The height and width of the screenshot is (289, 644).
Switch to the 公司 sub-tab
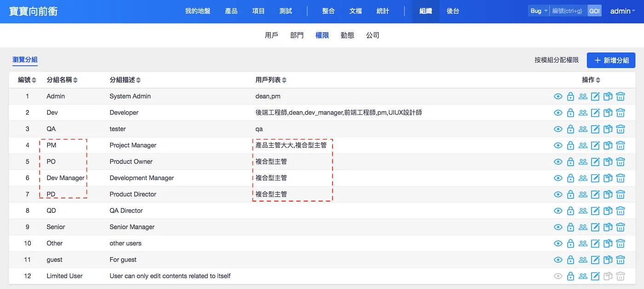(x=373, y=35)
